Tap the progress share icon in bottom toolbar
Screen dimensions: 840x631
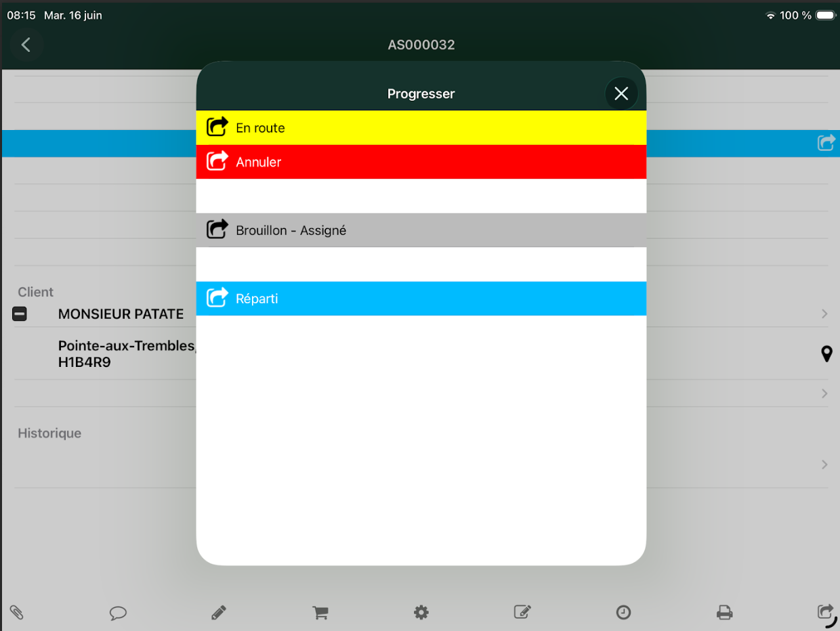tap(826, 612)
